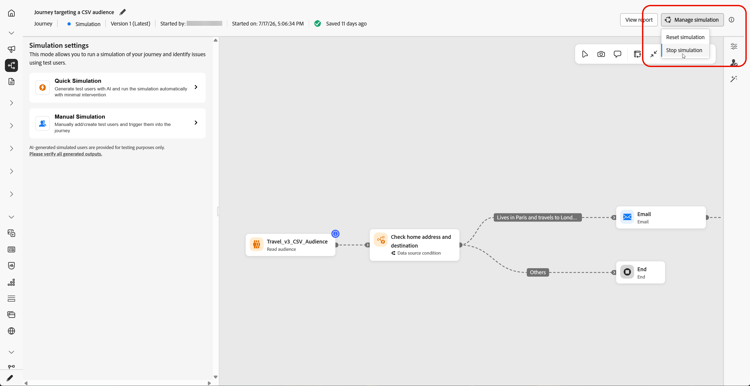Viewport: 750px width, 386px height.
Task: Go to Home in the left sidebar
Action: coord(11,13)
